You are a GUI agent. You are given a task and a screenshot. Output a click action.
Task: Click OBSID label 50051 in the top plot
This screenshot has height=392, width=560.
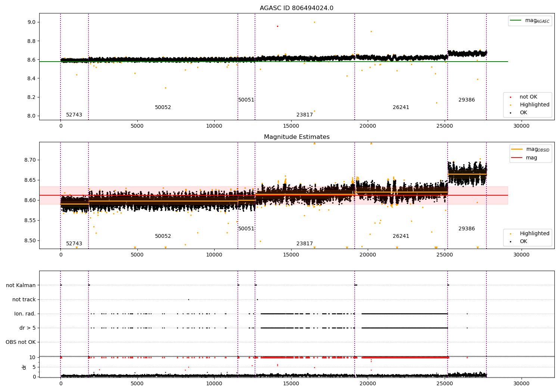pyautogui.click(x=246, y=100)
